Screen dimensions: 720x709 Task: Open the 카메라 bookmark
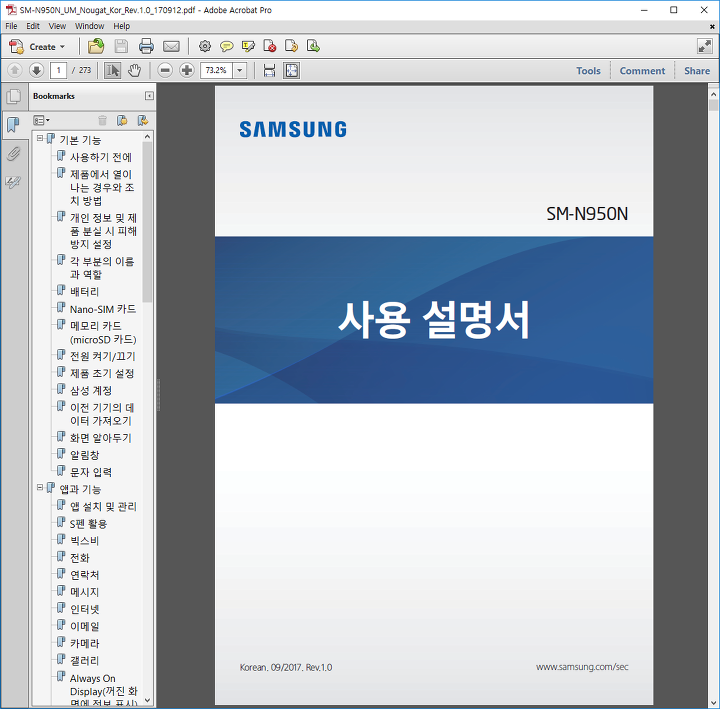(x=84, y=643)
